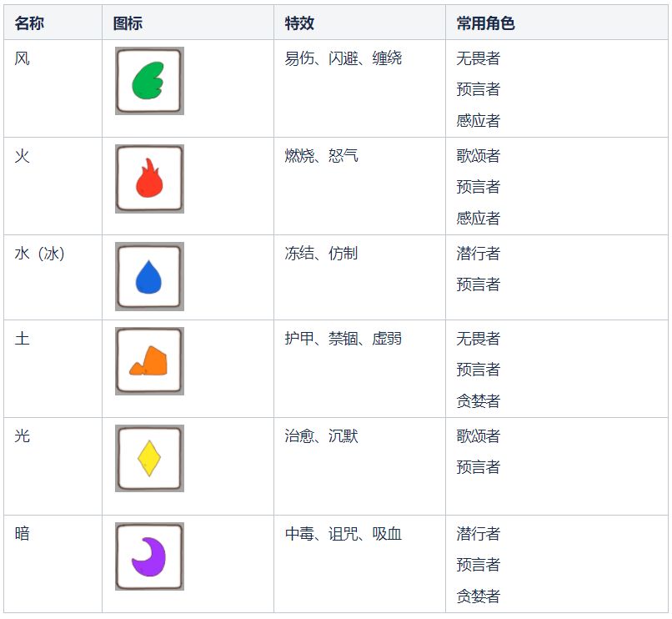Click 歌颂者 in the 火 row
672x619 pixels.
pyautogui.click(x=478, y=156)
